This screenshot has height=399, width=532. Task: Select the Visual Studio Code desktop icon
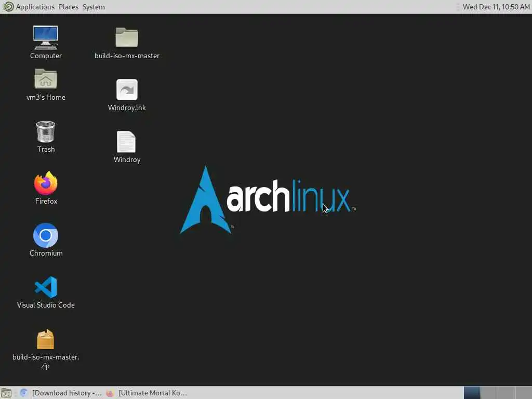(x=46, y=287)
